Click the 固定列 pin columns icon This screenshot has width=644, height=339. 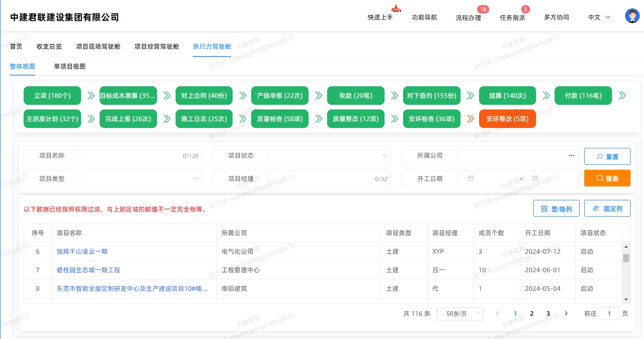pyautogui.click(x=607, y=208)
